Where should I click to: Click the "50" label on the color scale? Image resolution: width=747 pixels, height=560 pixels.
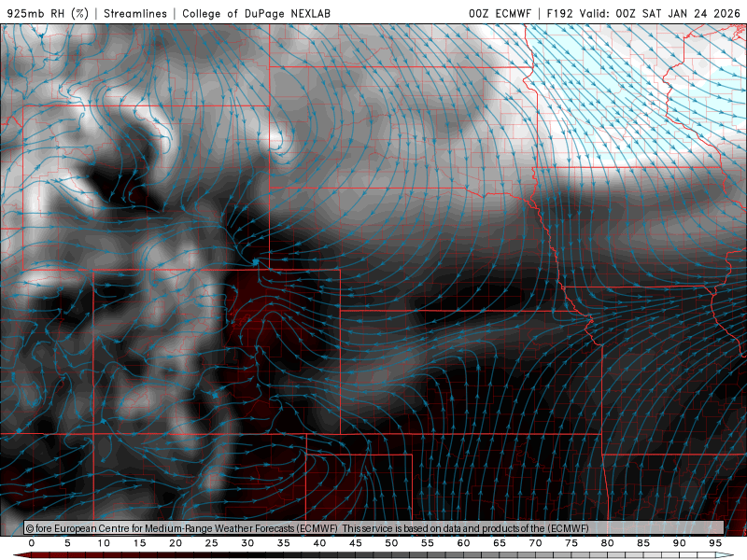[x=391, y=543]
